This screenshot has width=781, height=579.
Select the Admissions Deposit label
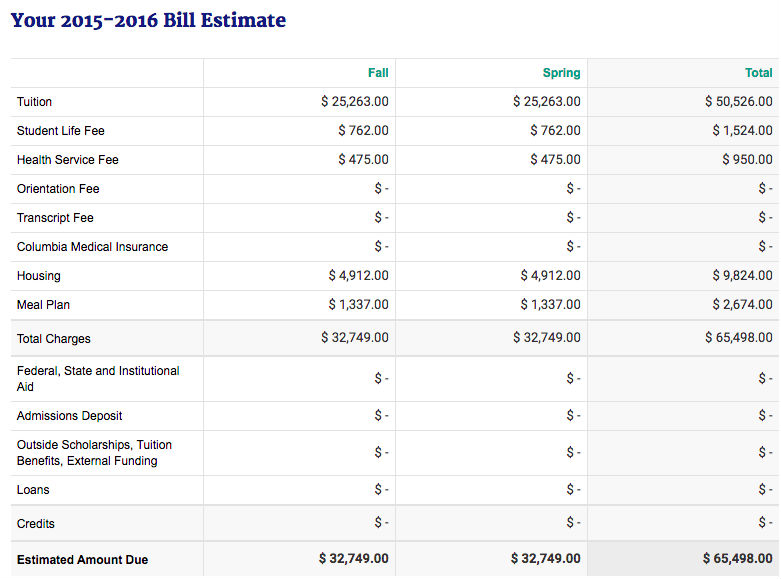(69, 416)
